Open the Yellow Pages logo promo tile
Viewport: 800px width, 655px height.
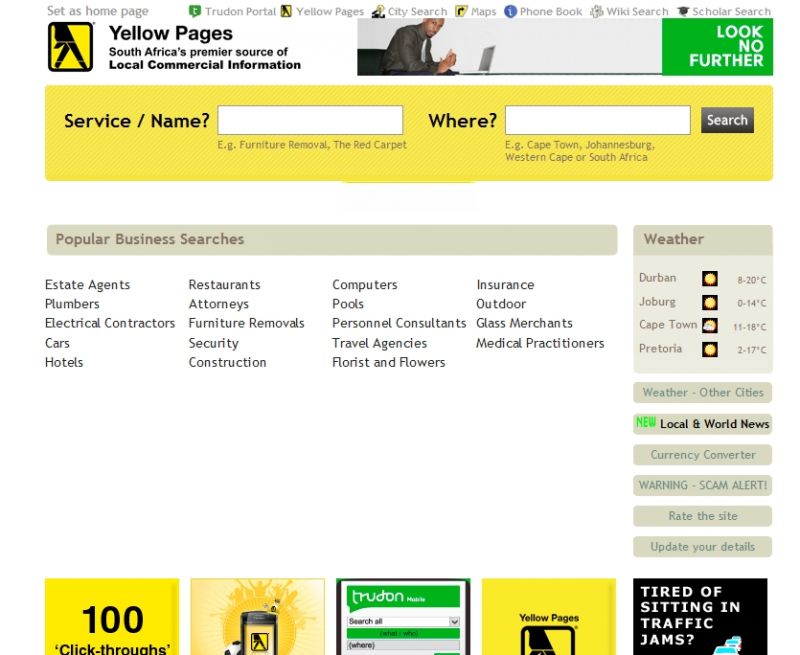point(549,616)
